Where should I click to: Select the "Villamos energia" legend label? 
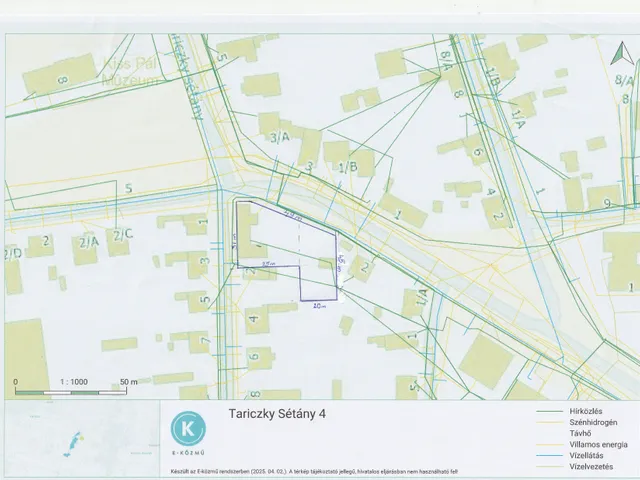click(598, 444)
